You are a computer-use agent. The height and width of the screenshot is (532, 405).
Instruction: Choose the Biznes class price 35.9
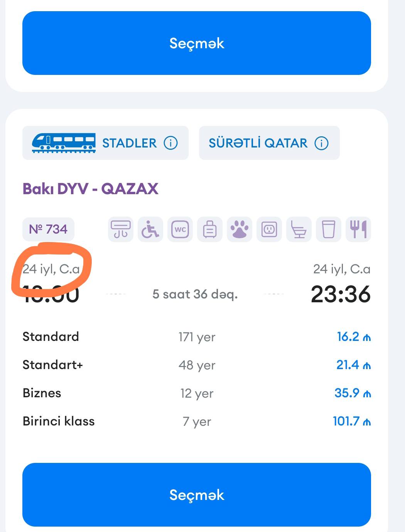click(353, 393)
